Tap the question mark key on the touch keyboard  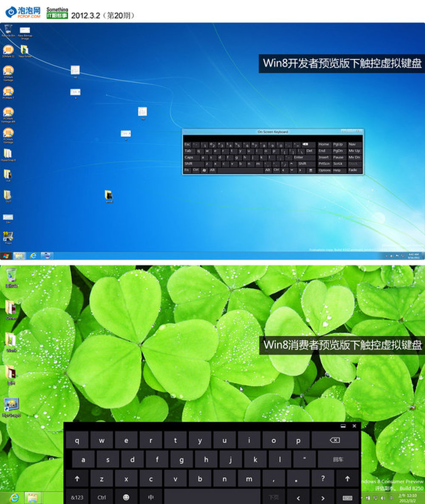323,479
